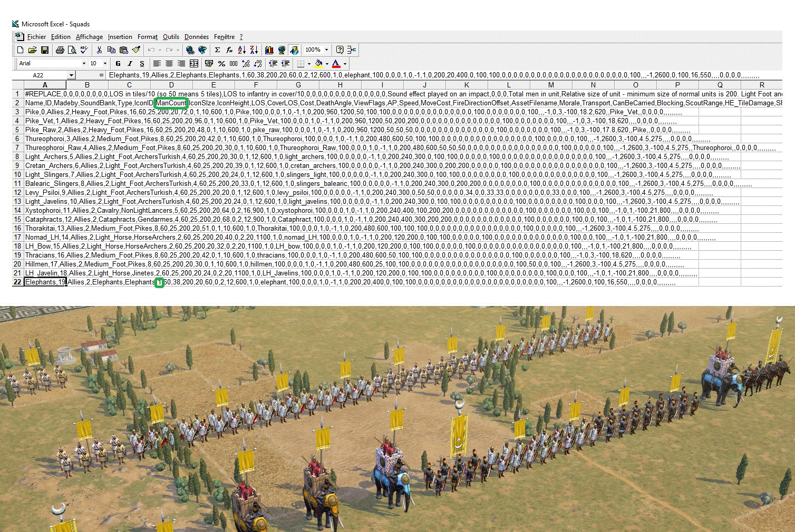Sort descending with the Z-A icon

coord(254,50)
